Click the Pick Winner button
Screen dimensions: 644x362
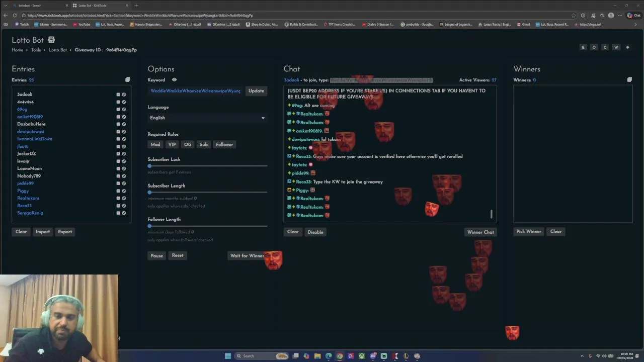coord(529,232)
